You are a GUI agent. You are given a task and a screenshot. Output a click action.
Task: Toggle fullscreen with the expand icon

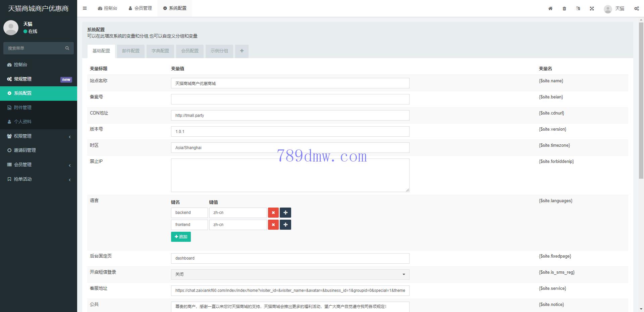tap(592, 8)
